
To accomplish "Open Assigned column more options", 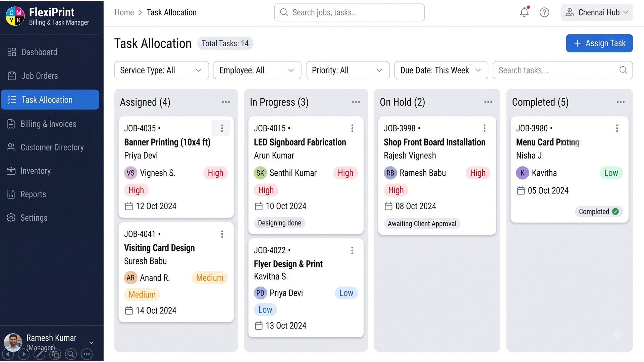I will point(226,102).
